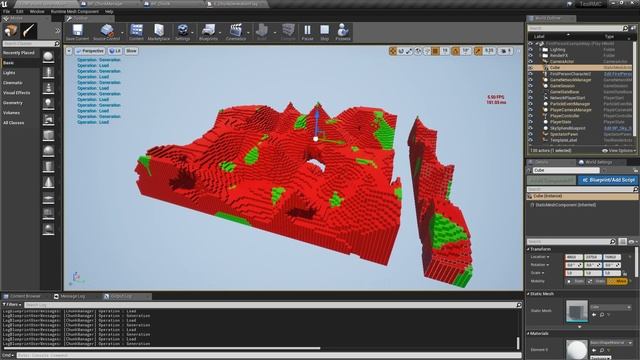Toggle visibility of Lighting folder

click(x=531, y=49)
